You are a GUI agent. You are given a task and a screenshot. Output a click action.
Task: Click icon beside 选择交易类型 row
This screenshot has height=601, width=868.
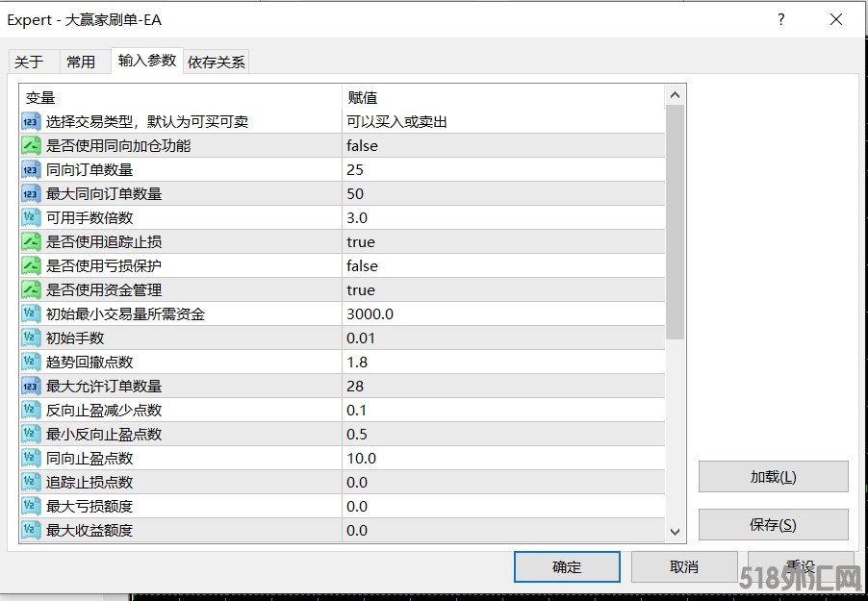(x=31, y=122)
